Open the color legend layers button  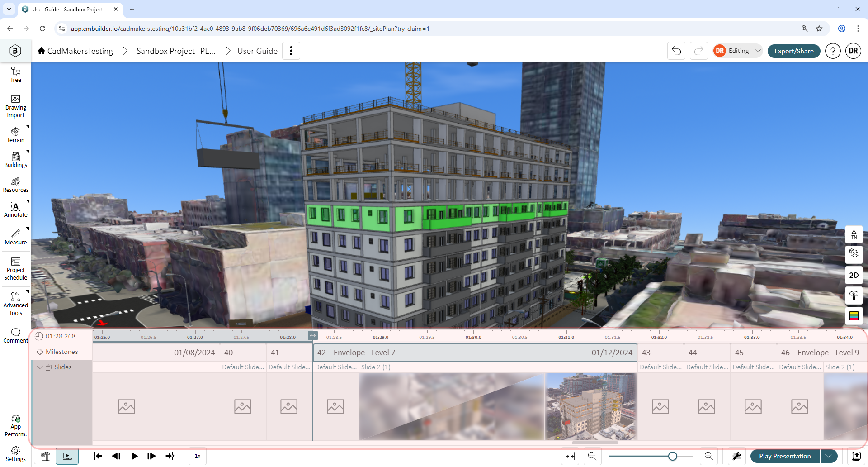[x=854, y=316]
